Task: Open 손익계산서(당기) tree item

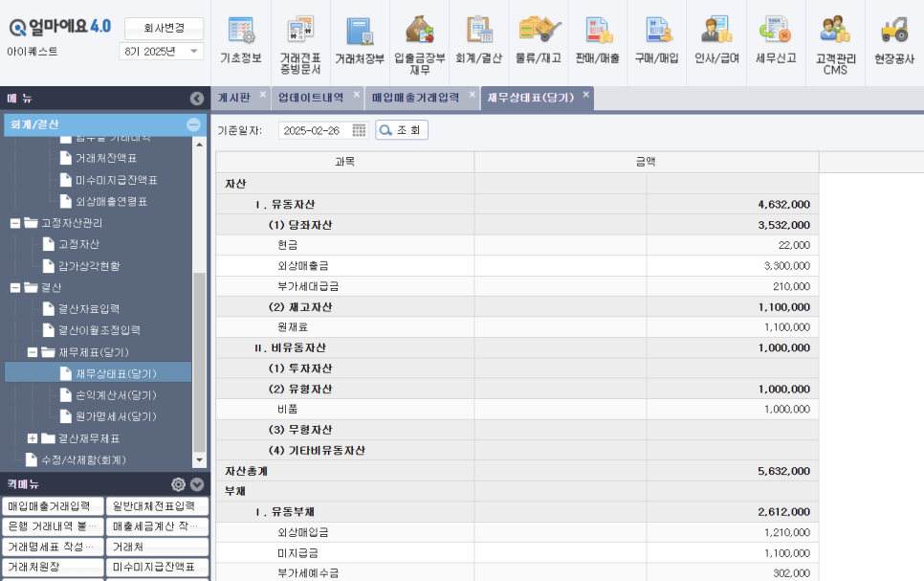Action: pyautogui.click(x=116, y=395)
